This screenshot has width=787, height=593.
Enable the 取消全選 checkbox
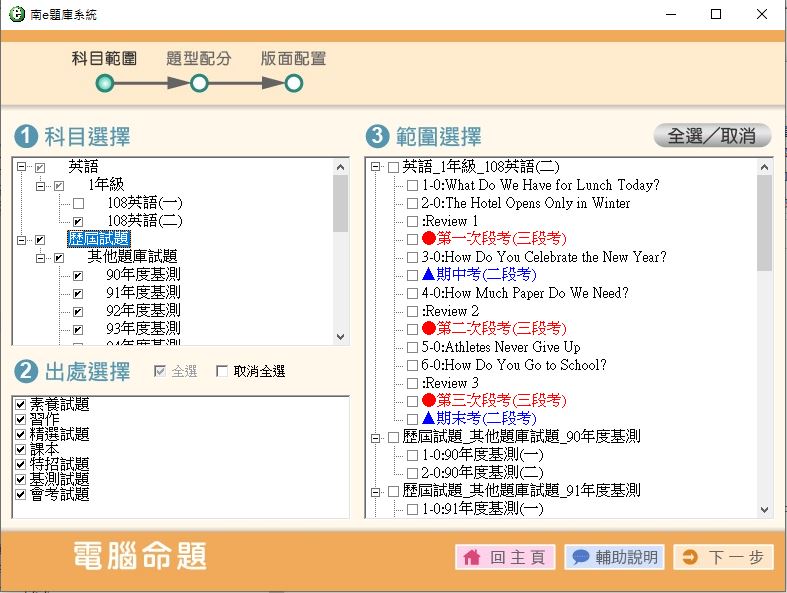point(222,372)
